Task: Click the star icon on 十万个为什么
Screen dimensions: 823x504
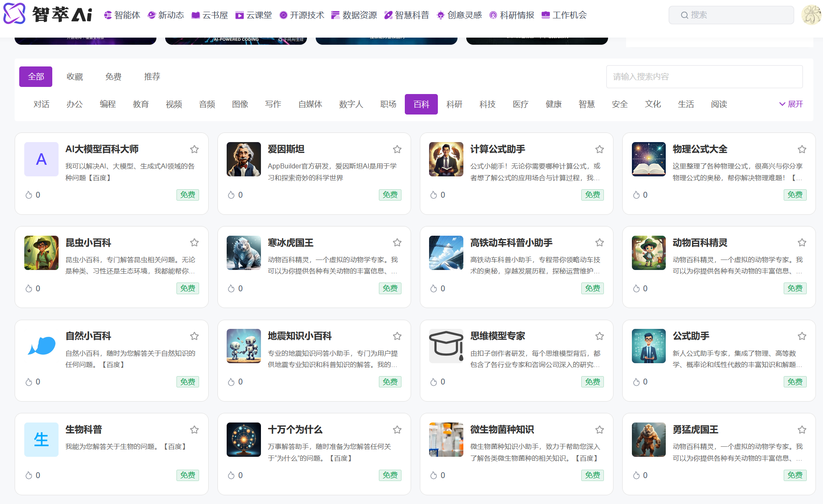Action: click(397, 430)
